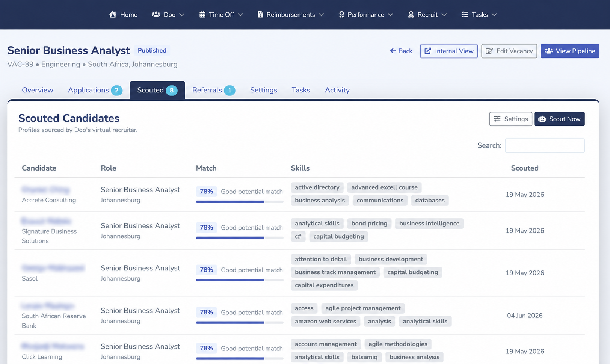Open Internal View button
The image size is (610, 364).
[x=449, y=51]
